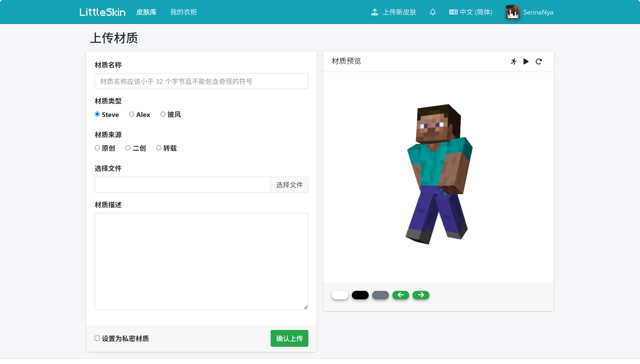Viewport: 640px width, 364px height.
Task: Play the skin animation in preview panel
Action: 526,61
